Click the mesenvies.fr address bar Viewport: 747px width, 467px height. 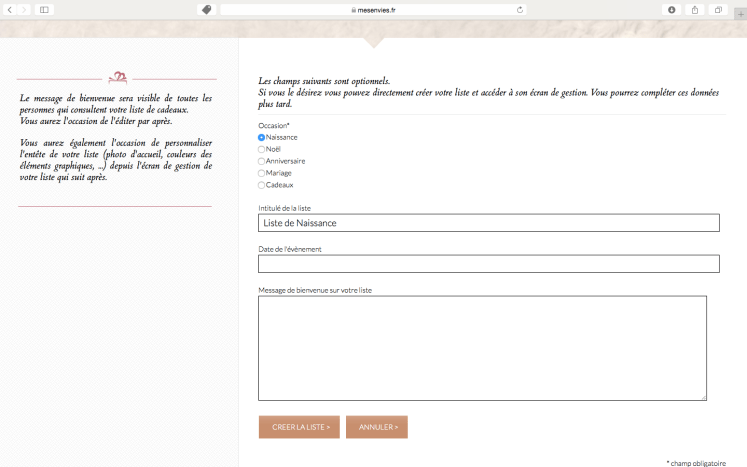374,9
